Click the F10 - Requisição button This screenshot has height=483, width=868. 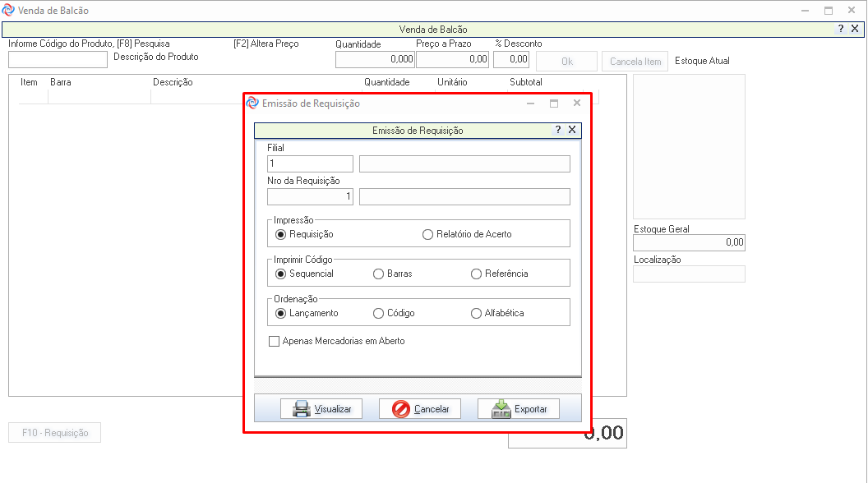[55, 433]
